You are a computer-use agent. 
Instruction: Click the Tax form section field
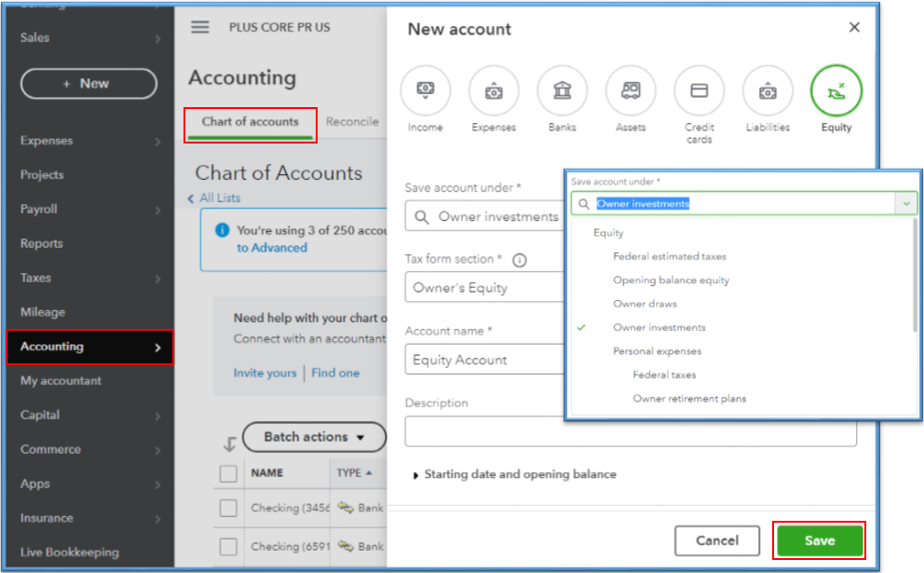click(484, 287)
